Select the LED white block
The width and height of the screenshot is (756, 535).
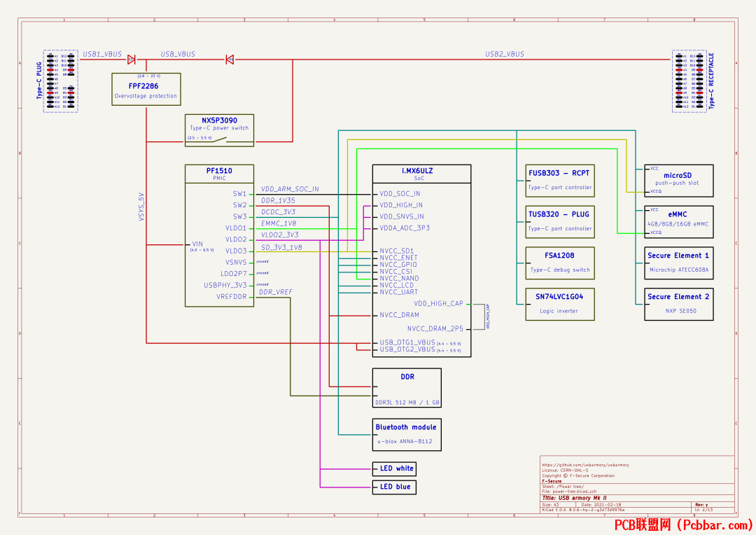394,468
